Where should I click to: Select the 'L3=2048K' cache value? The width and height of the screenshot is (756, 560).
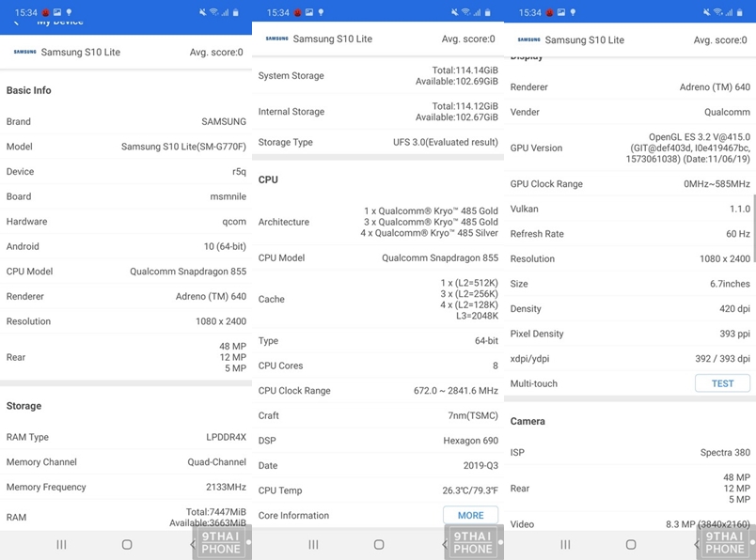477,316
